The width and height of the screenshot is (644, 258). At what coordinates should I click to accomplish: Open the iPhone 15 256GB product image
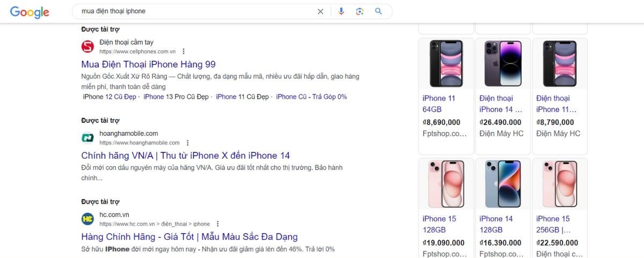point(560,184)
